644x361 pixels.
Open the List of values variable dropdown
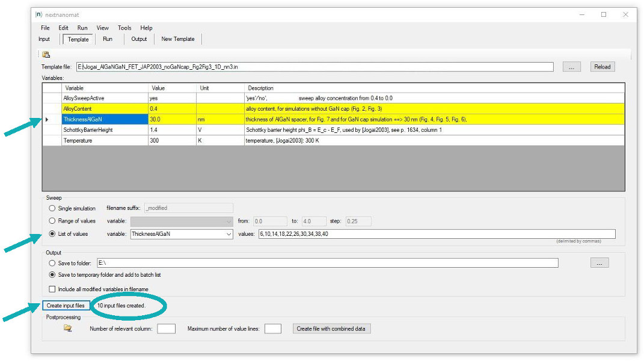pyautogui.click(x=228, y=235)
